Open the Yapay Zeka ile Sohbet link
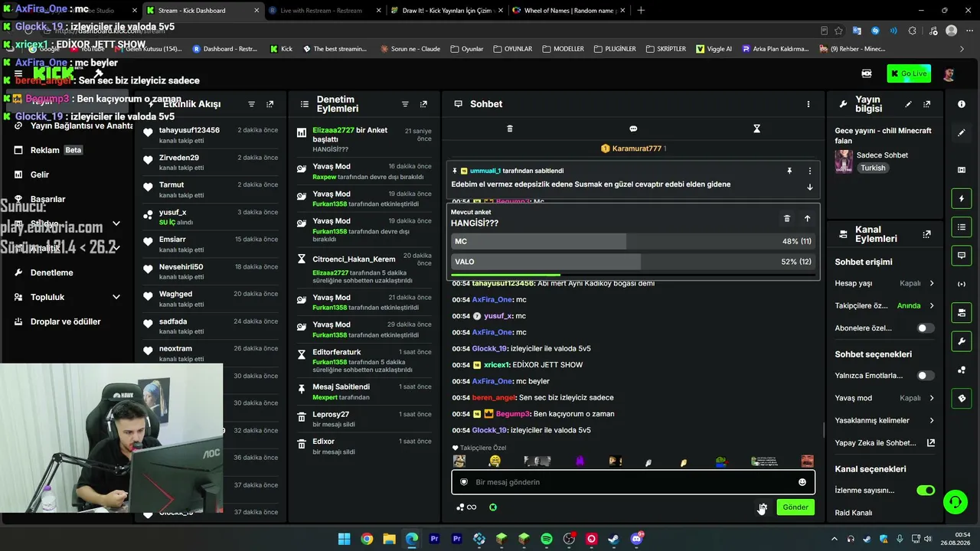The width and height of the screenshot is (980, 551). pyautogui.click(x=884, y=443)
